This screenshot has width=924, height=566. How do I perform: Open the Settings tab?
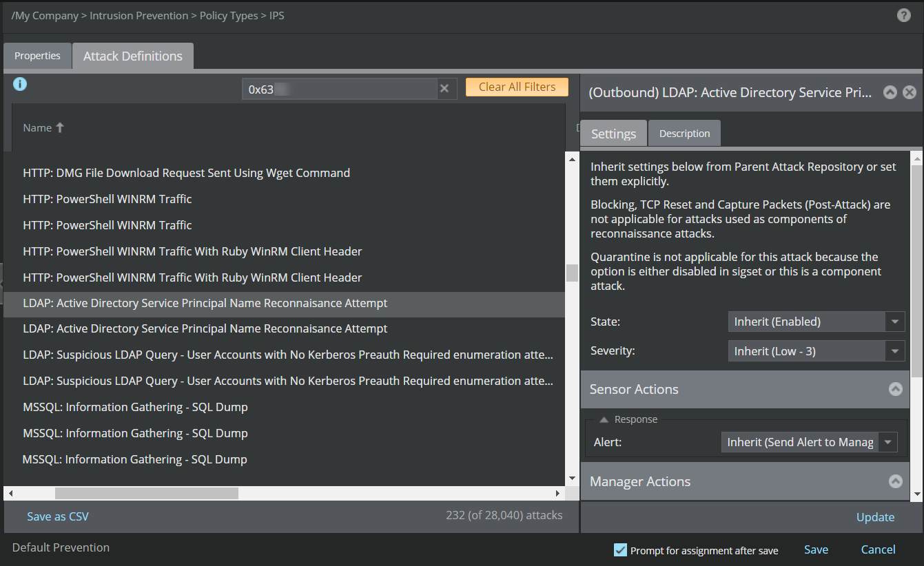(613, 134)
